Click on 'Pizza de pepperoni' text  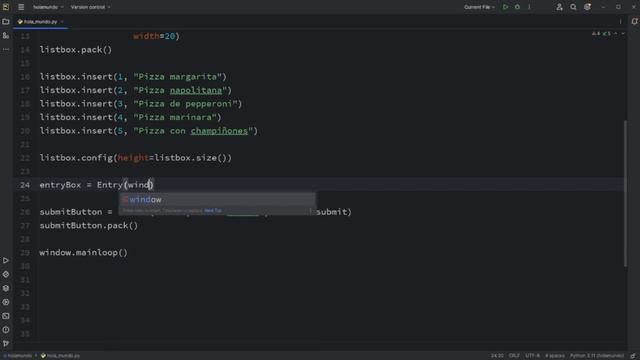(185, 104)
